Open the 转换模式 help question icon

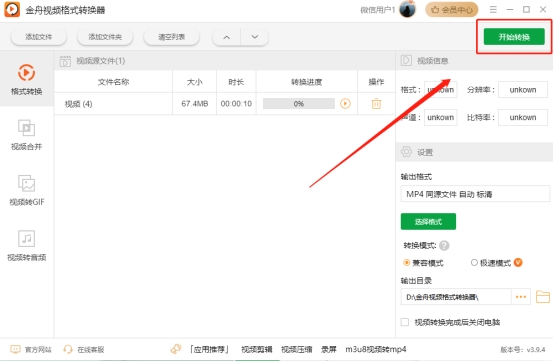click(444, 245)
